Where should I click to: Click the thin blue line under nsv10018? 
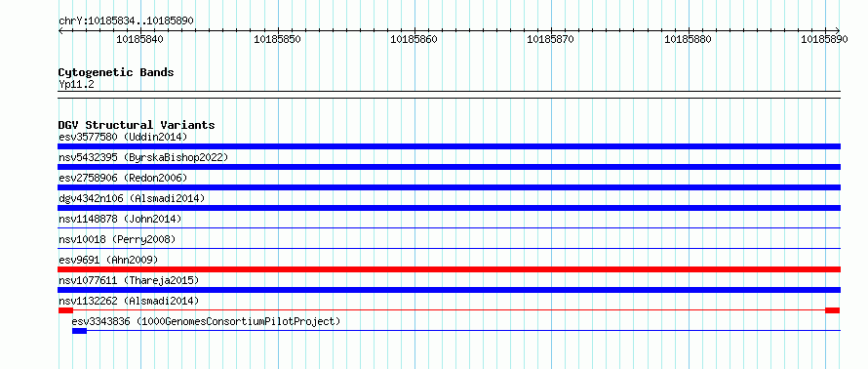pyautogui.click(x=449, y=248)
